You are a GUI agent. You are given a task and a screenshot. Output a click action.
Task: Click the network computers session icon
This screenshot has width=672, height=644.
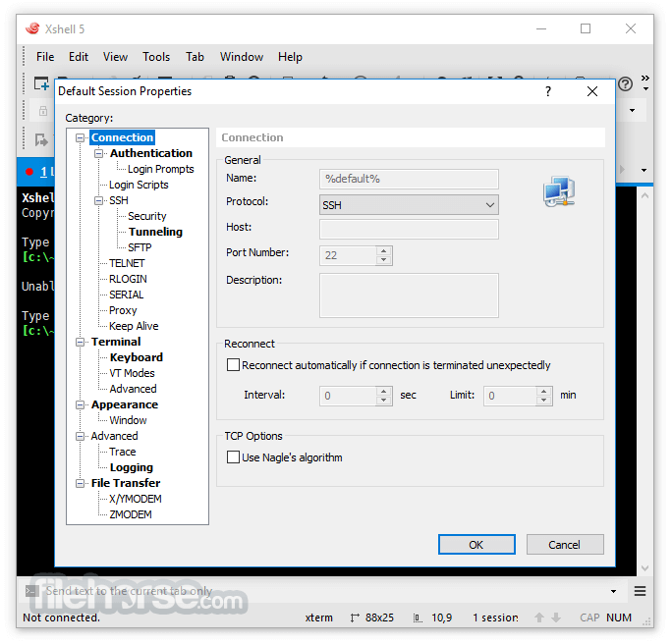559,191
